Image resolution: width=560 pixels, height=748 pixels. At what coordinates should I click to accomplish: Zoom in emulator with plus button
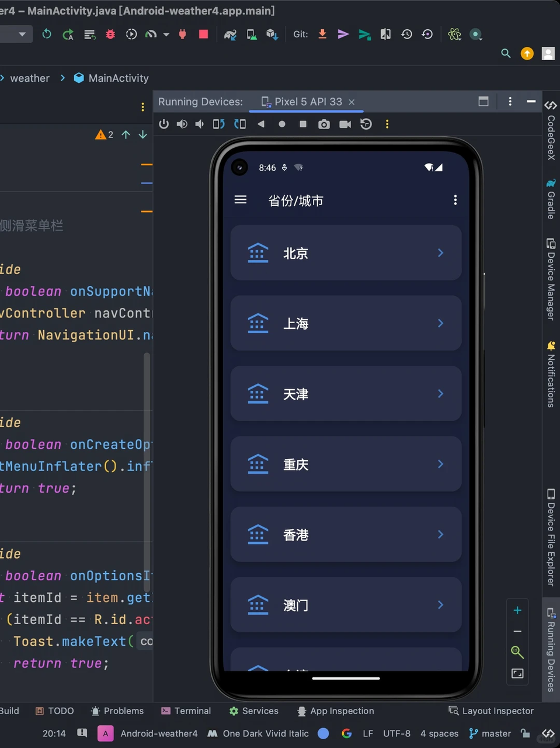tap(517, 611)
